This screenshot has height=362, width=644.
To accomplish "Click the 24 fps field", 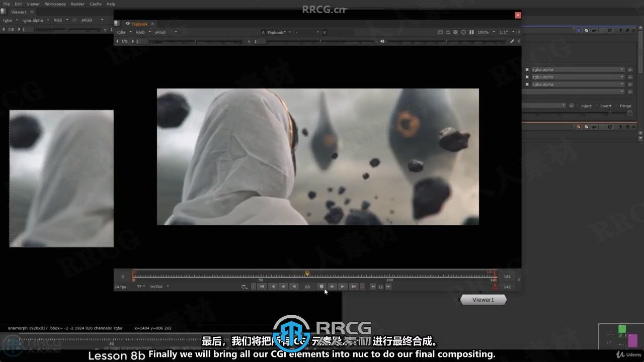I will pyautogui.click(x=120, y=287).
